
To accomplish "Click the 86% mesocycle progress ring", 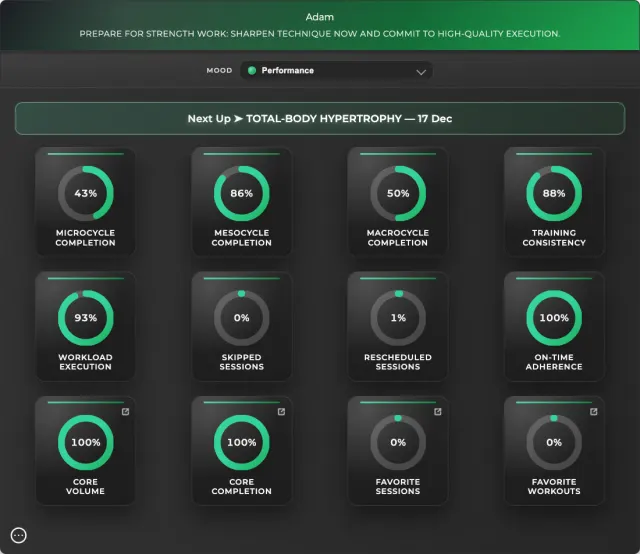I will click(242, 193).
